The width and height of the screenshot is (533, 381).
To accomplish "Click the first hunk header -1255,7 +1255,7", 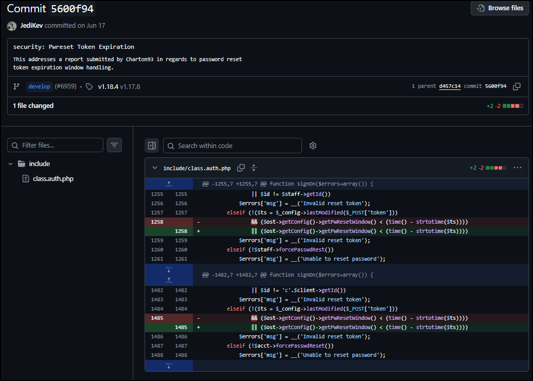I will pos(287,184).
